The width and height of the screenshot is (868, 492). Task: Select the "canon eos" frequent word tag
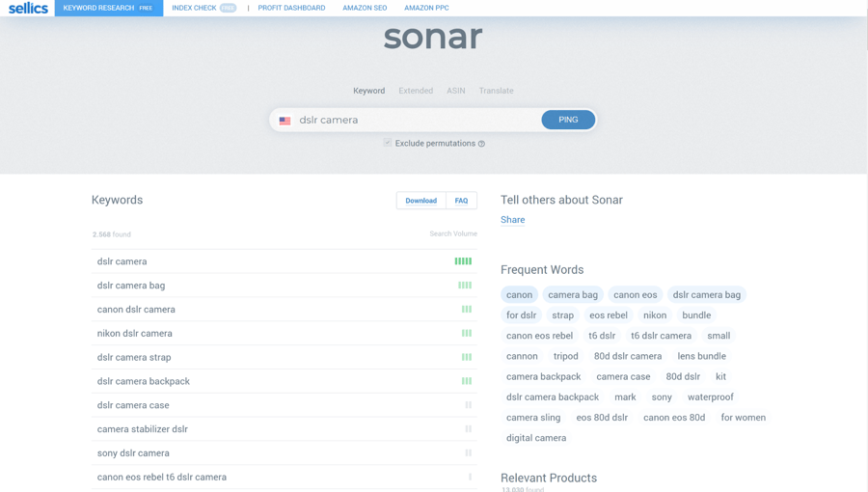click(x=635, y=295)
